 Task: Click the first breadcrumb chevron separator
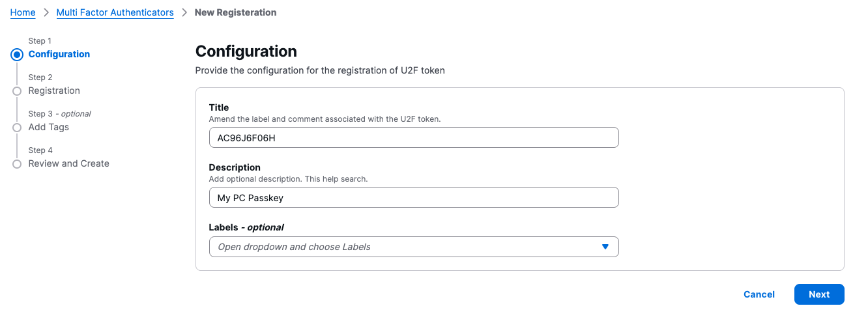[x=46, y=12]
